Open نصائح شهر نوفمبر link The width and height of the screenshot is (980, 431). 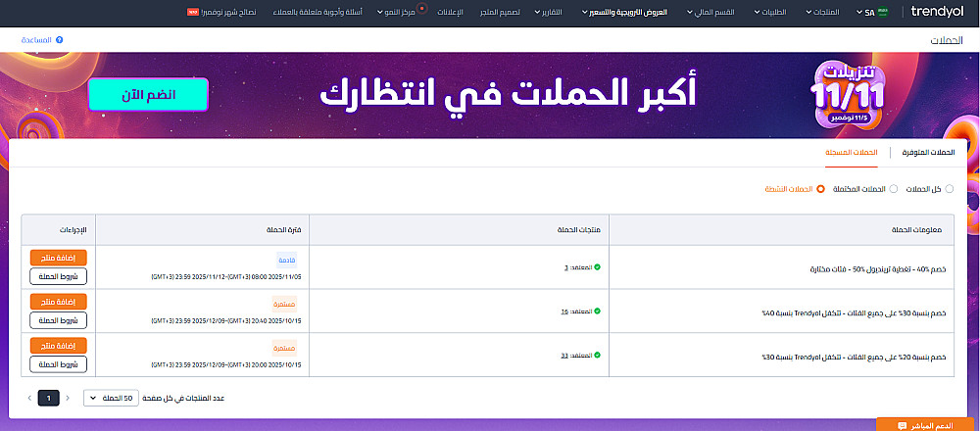(x=229, y=12)
